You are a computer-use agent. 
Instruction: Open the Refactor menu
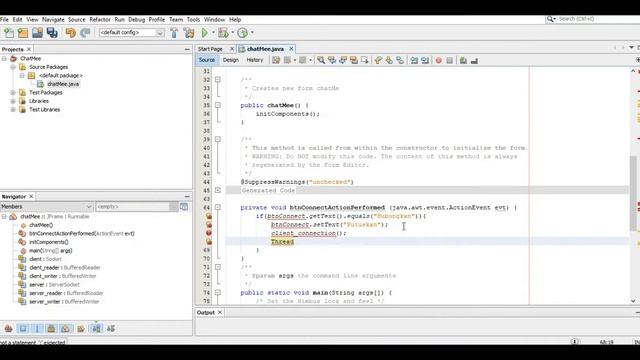pyautogui.click(x=100, y=20)
